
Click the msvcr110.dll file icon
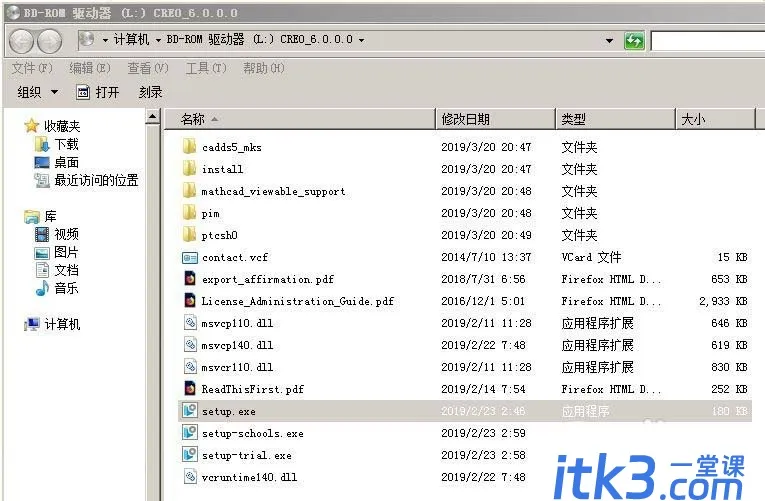(x=190, y=366)
